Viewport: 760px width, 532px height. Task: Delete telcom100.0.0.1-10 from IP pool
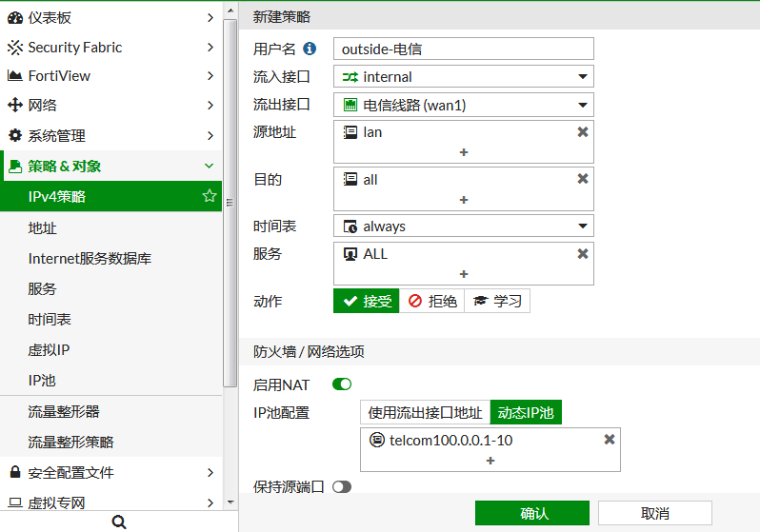[610, 440]
